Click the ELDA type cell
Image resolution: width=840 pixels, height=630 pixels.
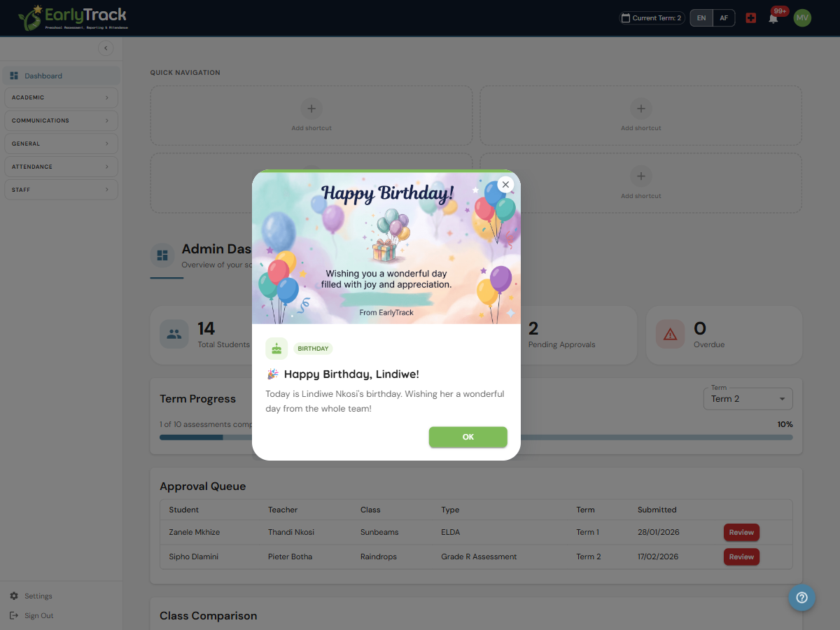pyautogui.click(x=451, y=532)
